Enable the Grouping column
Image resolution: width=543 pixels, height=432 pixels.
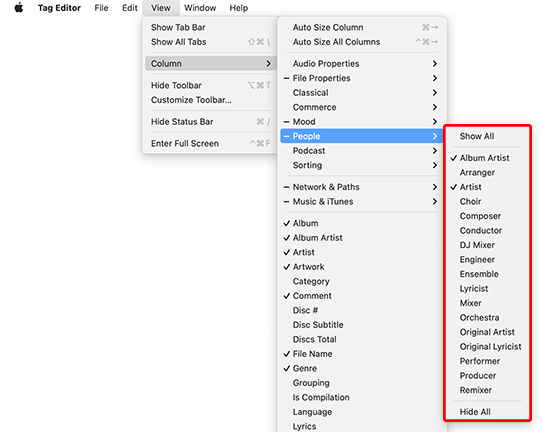[362, 383]
